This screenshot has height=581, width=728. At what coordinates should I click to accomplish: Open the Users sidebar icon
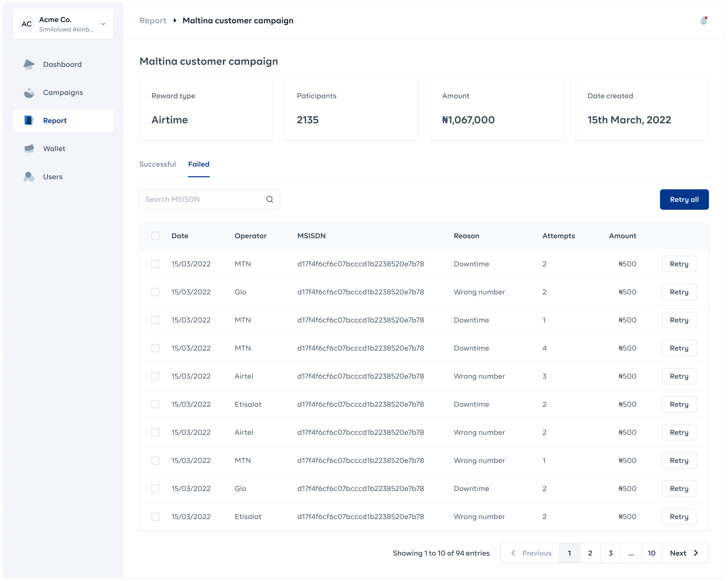click(29, 176)
